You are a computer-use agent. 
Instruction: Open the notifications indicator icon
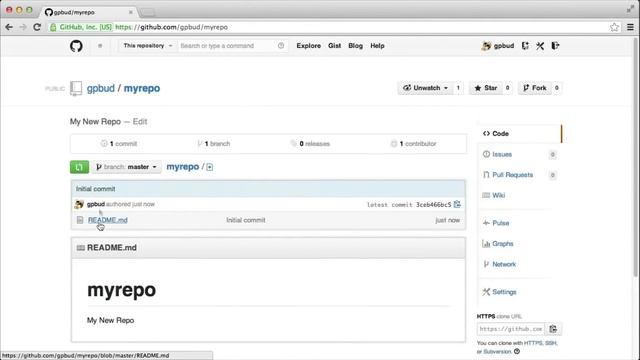click(100, 46)
